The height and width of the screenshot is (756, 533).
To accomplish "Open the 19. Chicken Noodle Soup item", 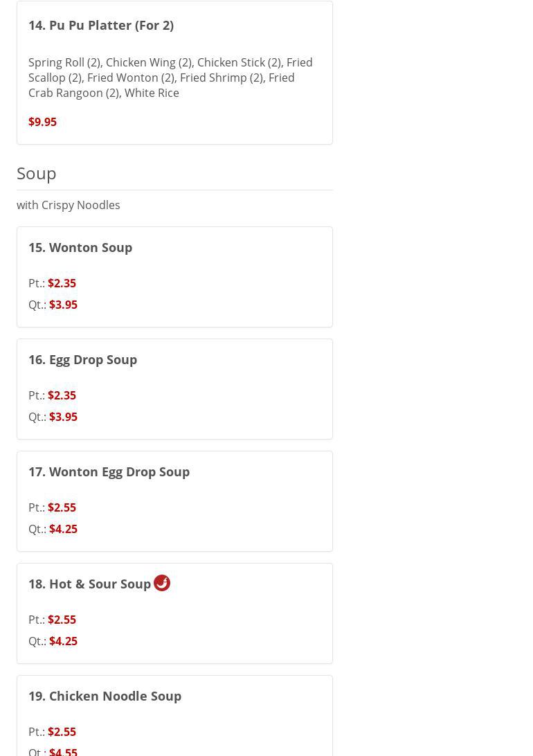I will (x=105, y=696).
